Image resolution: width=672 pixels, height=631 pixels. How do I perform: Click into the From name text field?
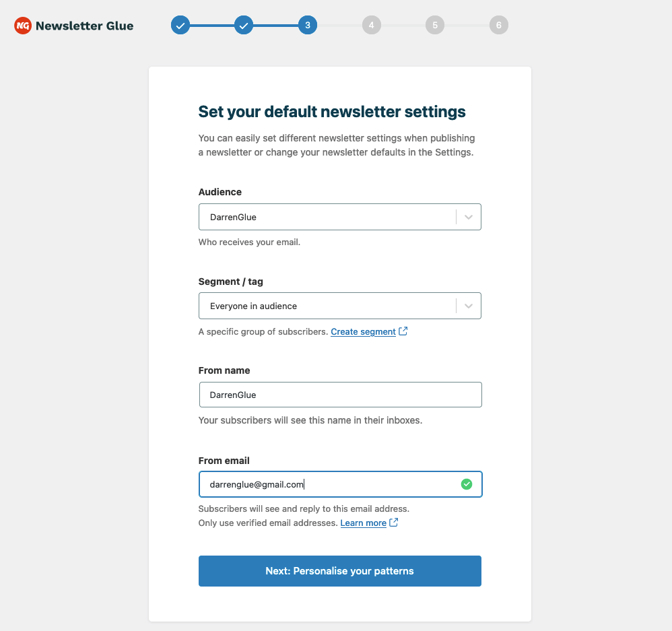[x=340, y=395]
